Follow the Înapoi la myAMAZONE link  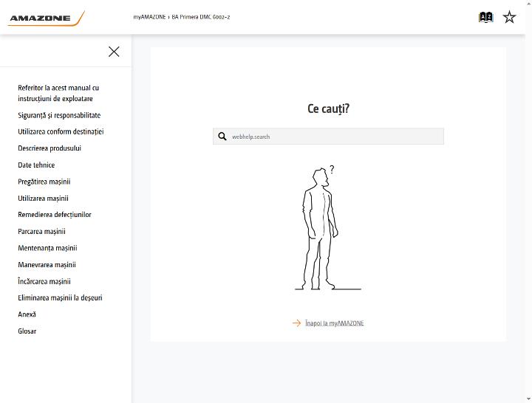point(334,323)
